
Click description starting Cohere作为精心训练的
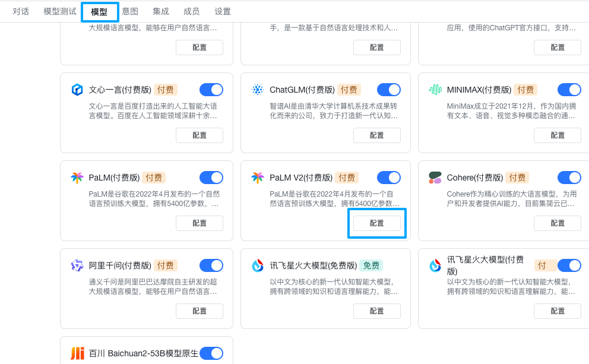[512, 199]
